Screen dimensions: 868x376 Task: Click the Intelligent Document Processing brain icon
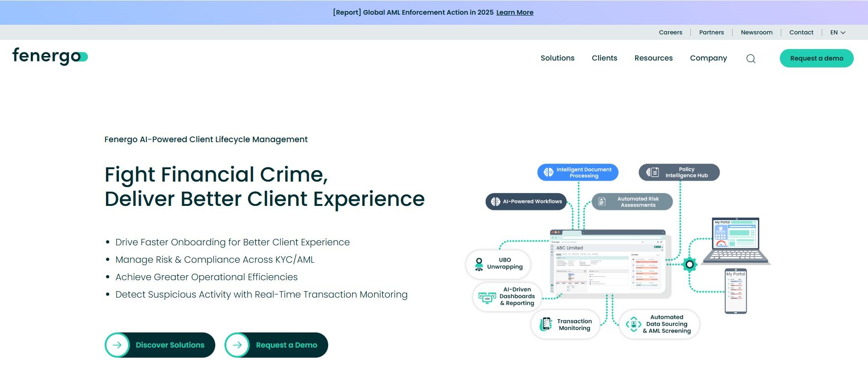point(549,172)
